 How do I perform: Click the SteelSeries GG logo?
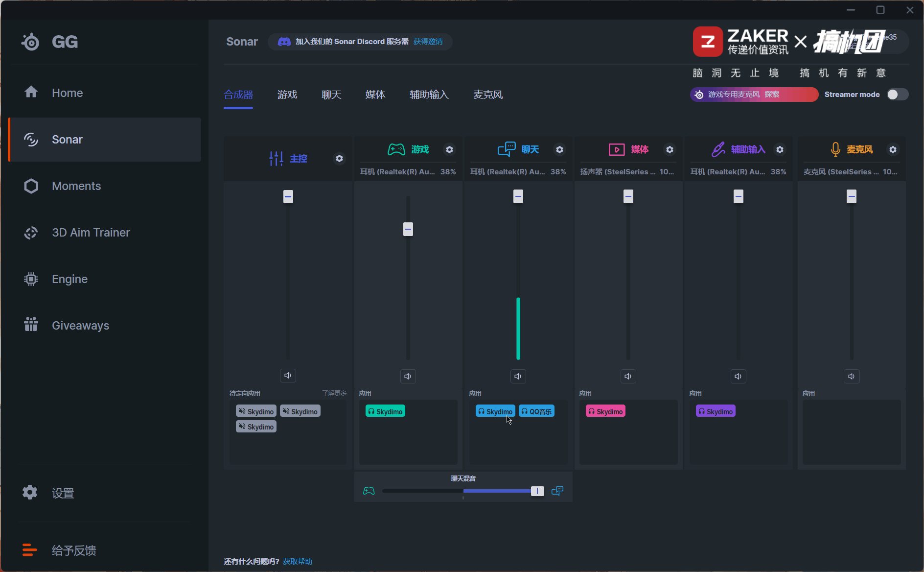click(49, 42)
